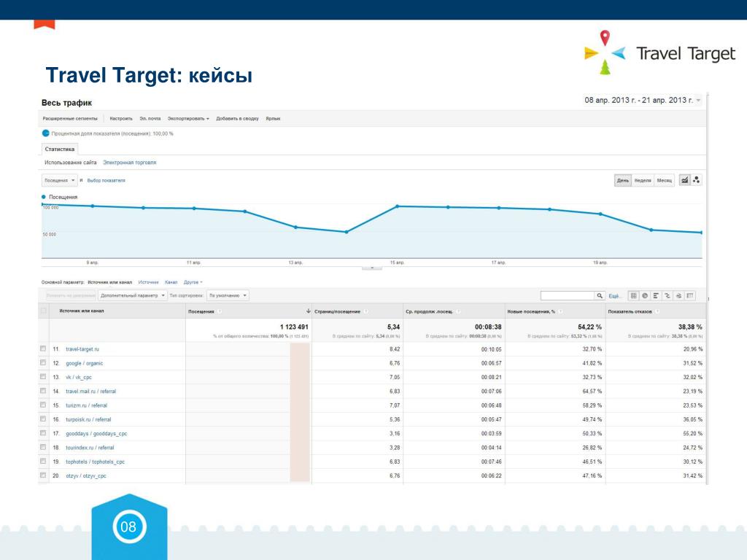Click the red bookmark slide icon
Image resolution: width=747 pixels, height=560 pixels.
point(44,24)
